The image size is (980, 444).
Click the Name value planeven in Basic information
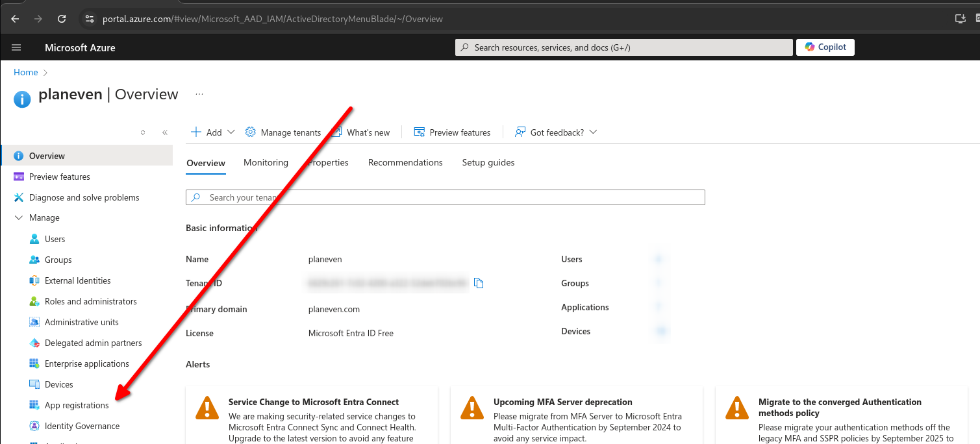325,259
